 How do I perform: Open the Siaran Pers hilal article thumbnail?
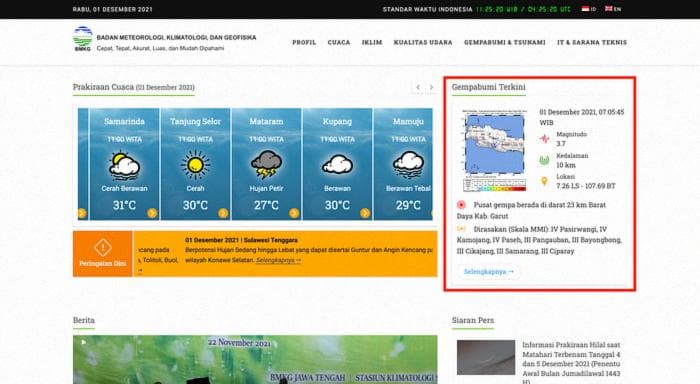[486, 357]
